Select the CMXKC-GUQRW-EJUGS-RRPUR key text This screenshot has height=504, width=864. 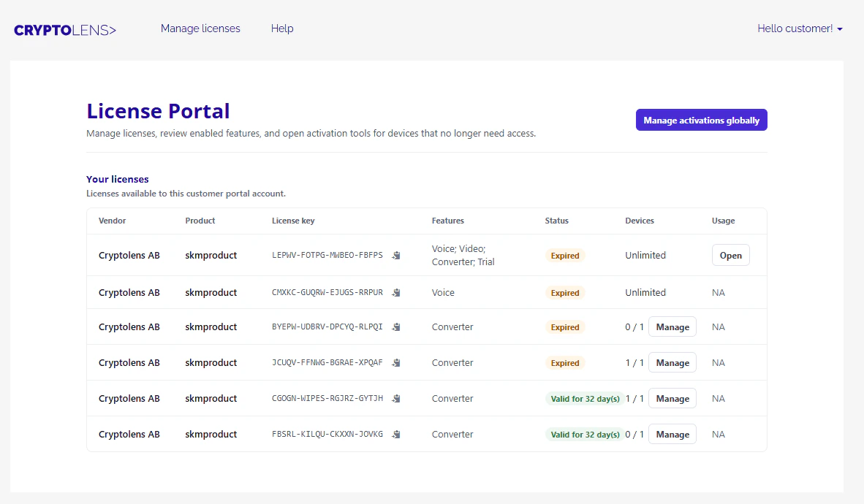coord(327,292)
